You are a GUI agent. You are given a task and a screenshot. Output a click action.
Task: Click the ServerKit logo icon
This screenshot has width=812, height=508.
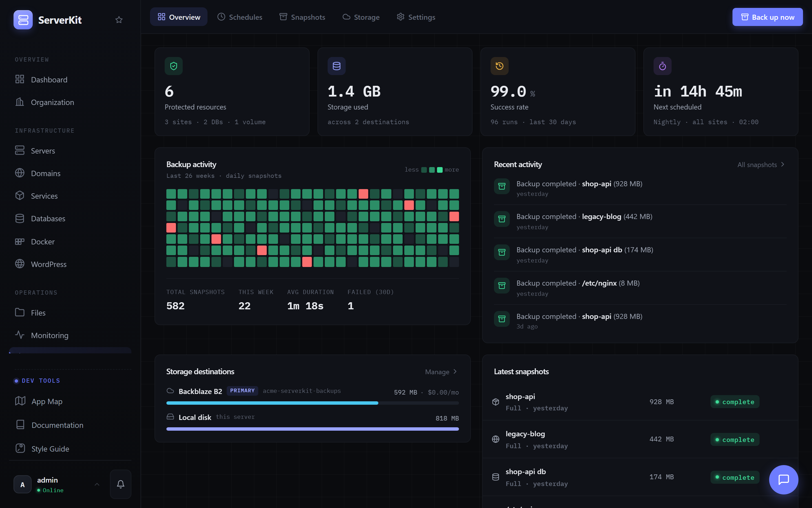tap(23, 20)
